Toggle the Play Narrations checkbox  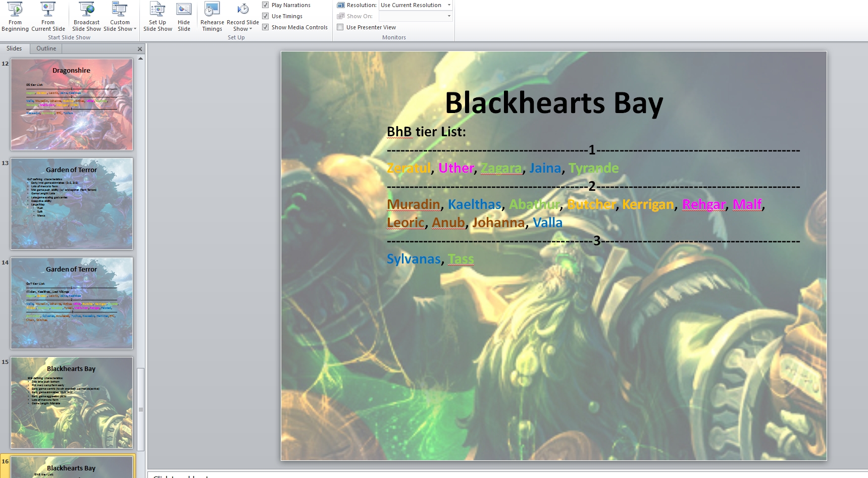pos(266,5)
